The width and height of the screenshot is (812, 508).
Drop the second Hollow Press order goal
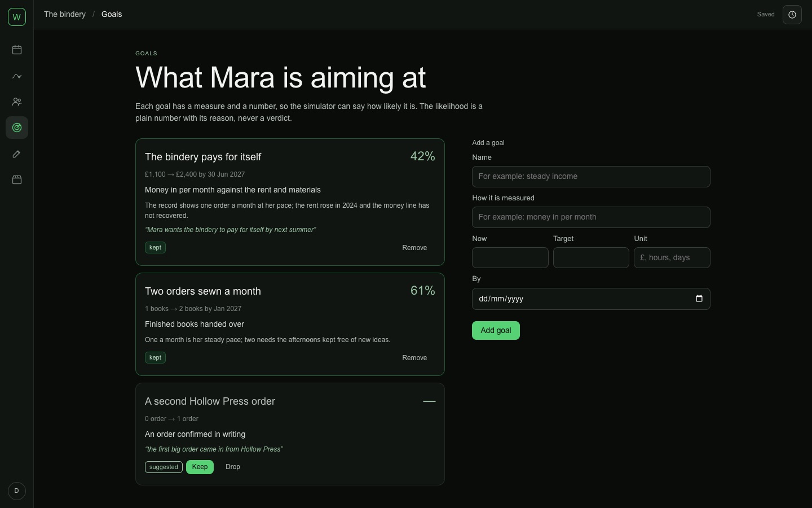tap(233, 467)
